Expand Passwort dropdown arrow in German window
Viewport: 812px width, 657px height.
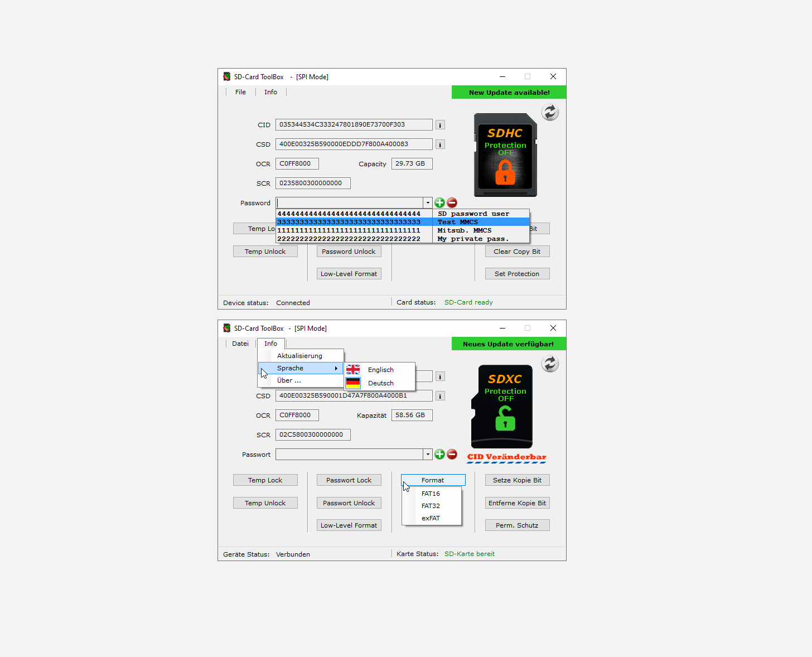[x=428, y=454]
